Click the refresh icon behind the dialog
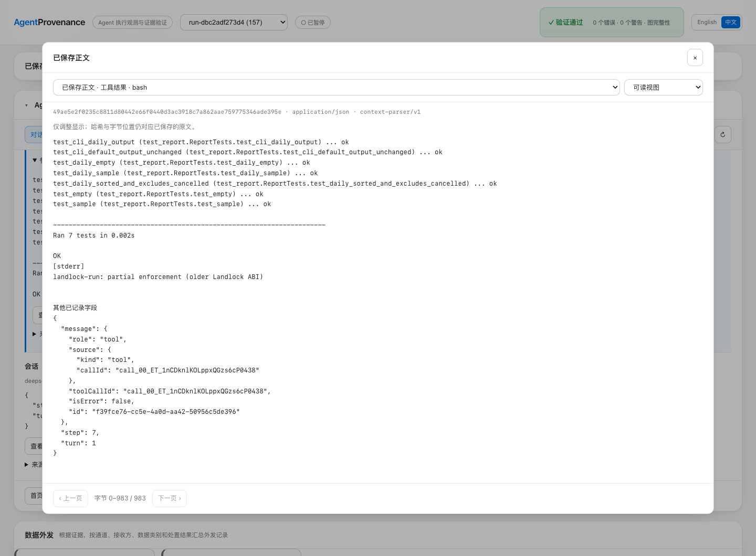The height and width of the screenshot is (556, 756). click(723, 135)
